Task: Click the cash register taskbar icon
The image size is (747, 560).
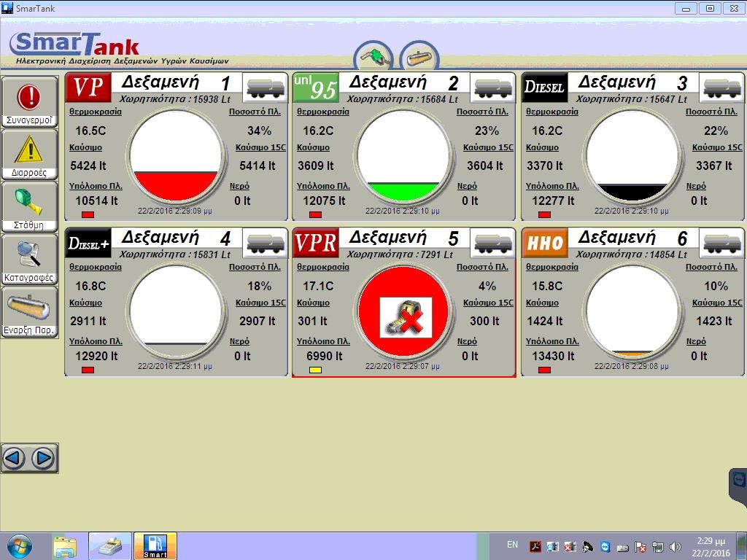Action: 110,545
